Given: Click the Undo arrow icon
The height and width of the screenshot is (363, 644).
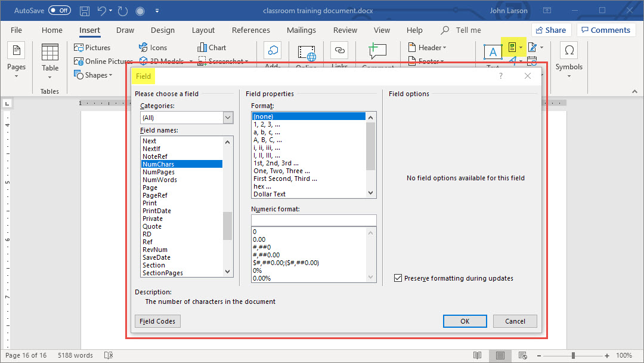Looking at the screenshot, I should click(102, 11).
